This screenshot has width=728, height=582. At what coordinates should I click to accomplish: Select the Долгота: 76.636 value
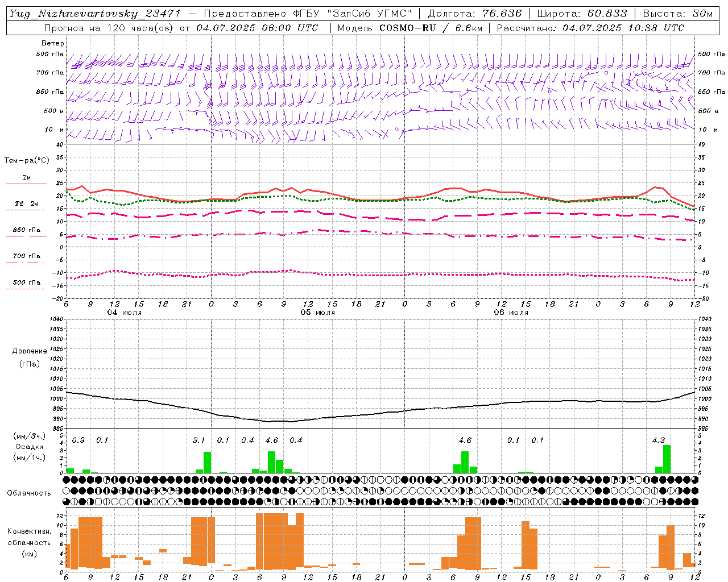[474, 14]
